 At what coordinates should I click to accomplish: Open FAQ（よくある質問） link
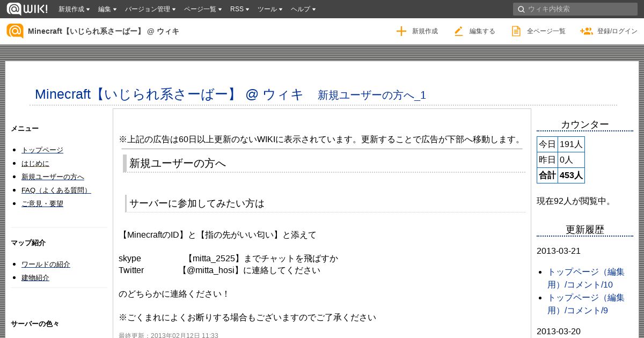(x=56, y=190)
